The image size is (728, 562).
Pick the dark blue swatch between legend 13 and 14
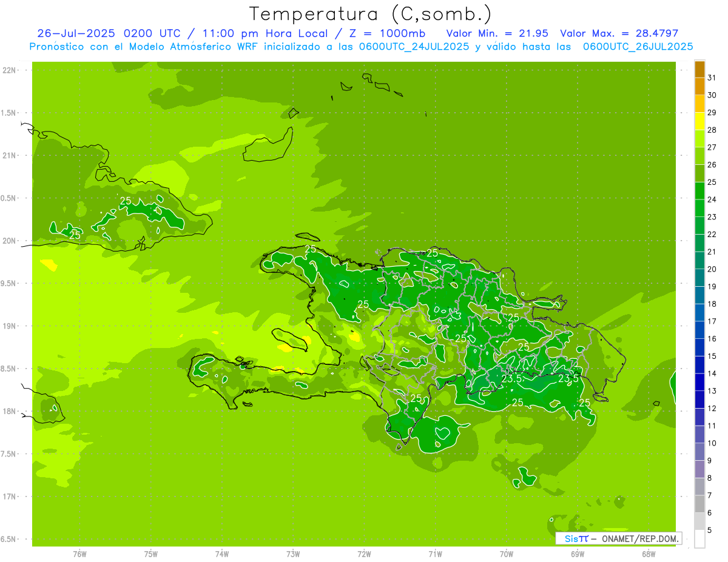699,383
